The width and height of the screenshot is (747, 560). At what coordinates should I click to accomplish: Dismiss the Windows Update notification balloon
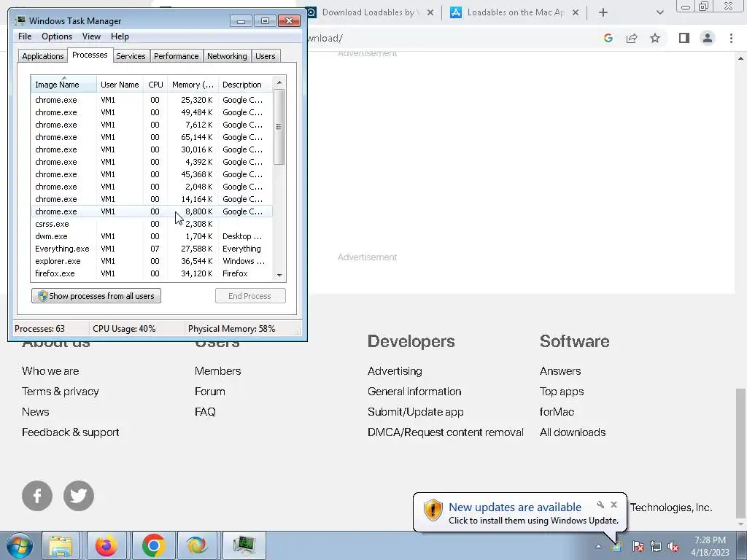pos(614,505)
